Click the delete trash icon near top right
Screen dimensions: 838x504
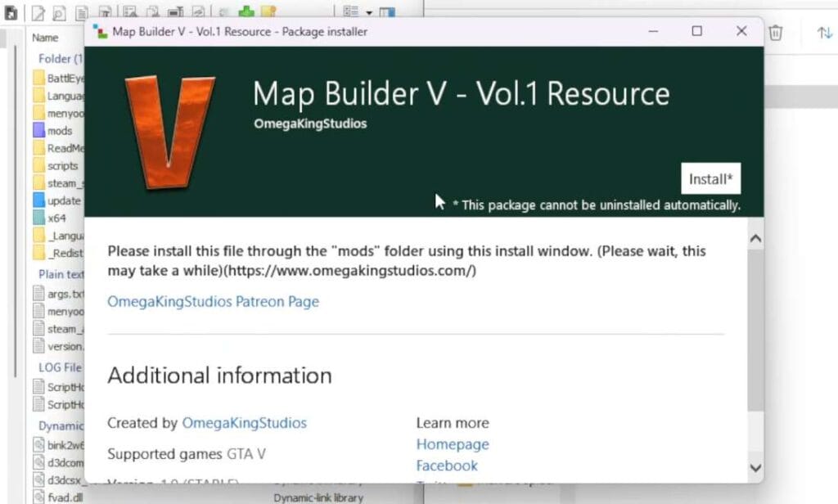(776, 31)
